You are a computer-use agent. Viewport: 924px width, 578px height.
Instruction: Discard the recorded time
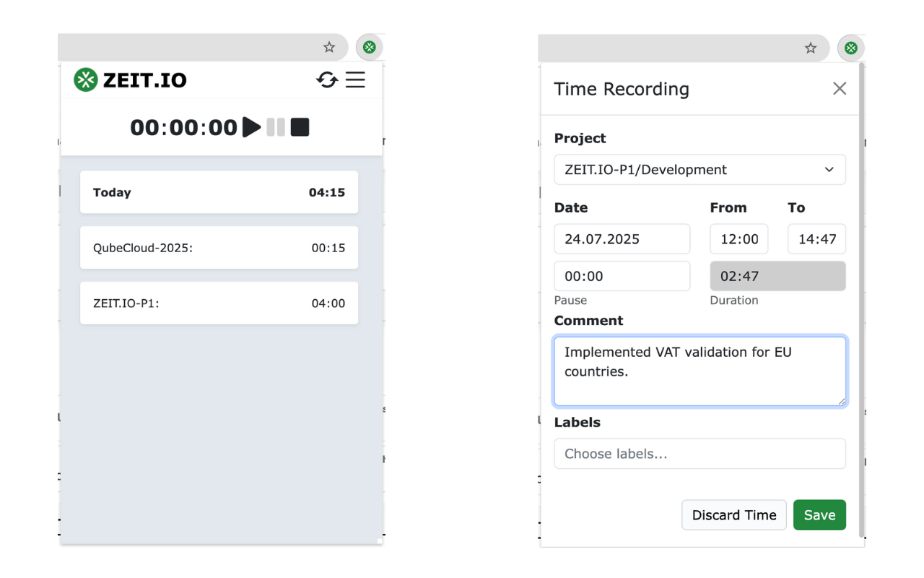tap(734, 515)
